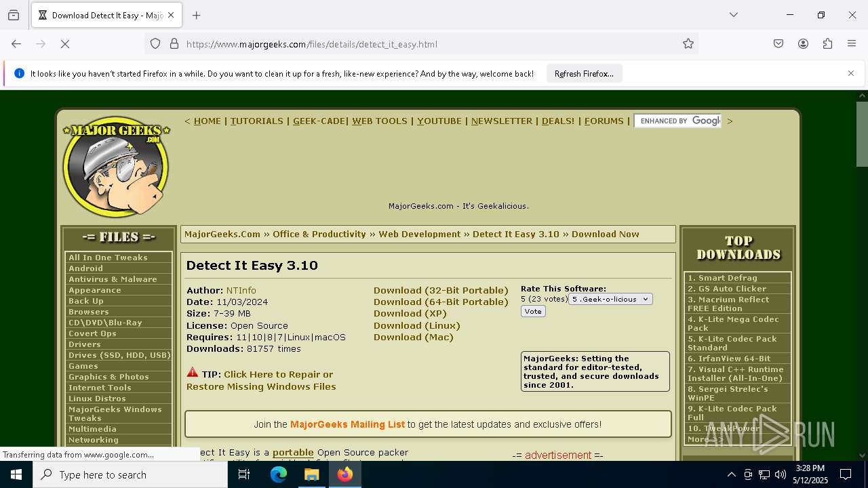Bookmark this page with the star
868x488 pixels.
point(688,44)
